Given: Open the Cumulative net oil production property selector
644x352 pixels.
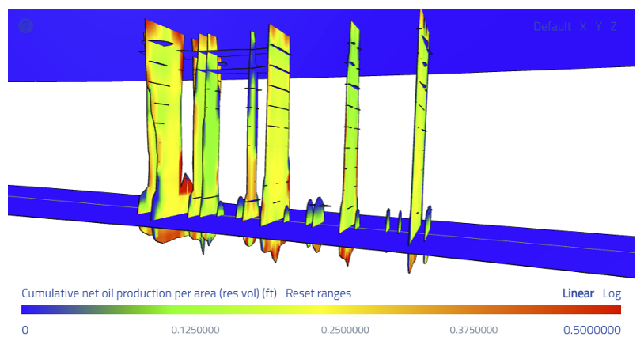Looking at the screenshot, I should tap(149, 293).
